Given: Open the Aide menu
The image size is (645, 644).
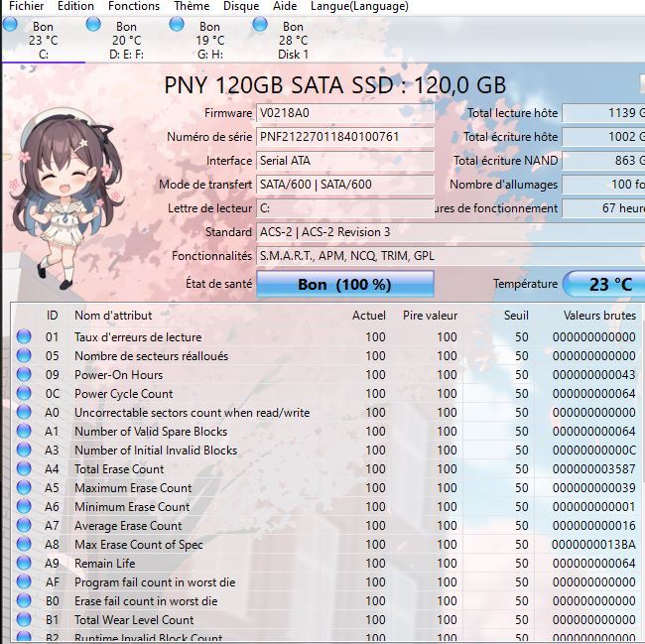Looking at the screenshot, I should 285,6.
